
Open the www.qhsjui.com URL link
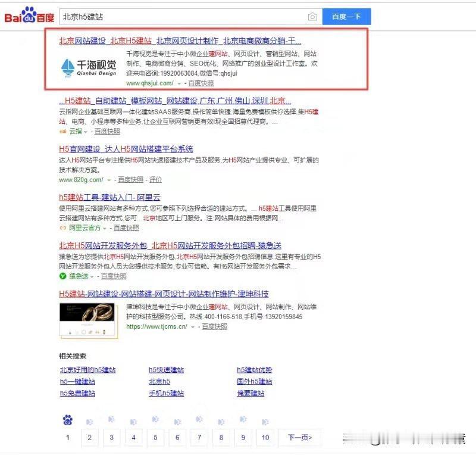coord(150,83)
